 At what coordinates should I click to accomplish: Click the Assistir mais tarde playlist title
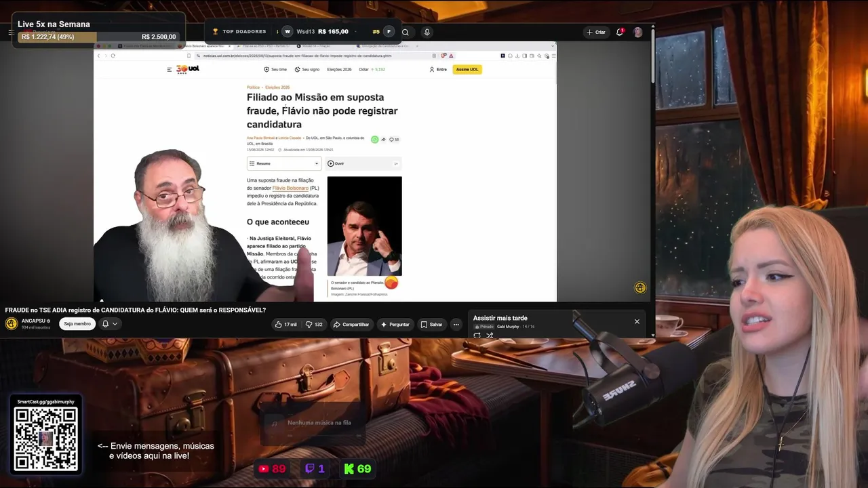click(x=500, y=318)
